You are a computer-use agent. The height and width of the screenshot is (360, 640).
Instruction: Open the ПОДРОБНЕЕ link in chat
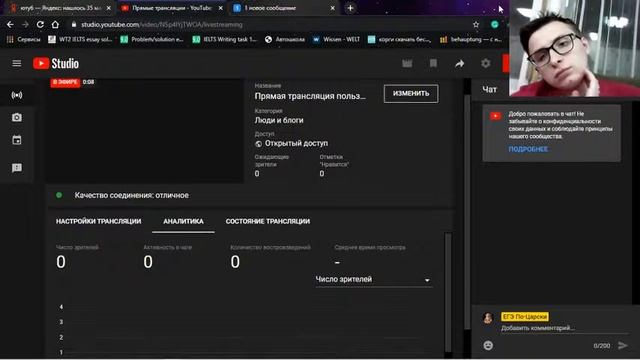[x=528, y=149]
